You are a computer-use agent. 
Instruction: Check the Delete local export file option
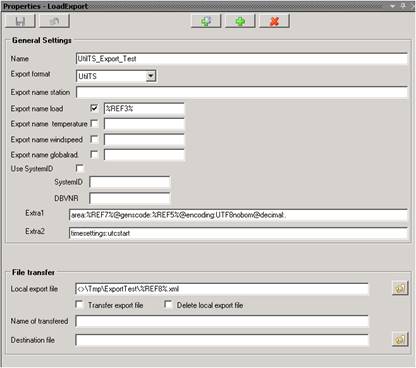168,305
